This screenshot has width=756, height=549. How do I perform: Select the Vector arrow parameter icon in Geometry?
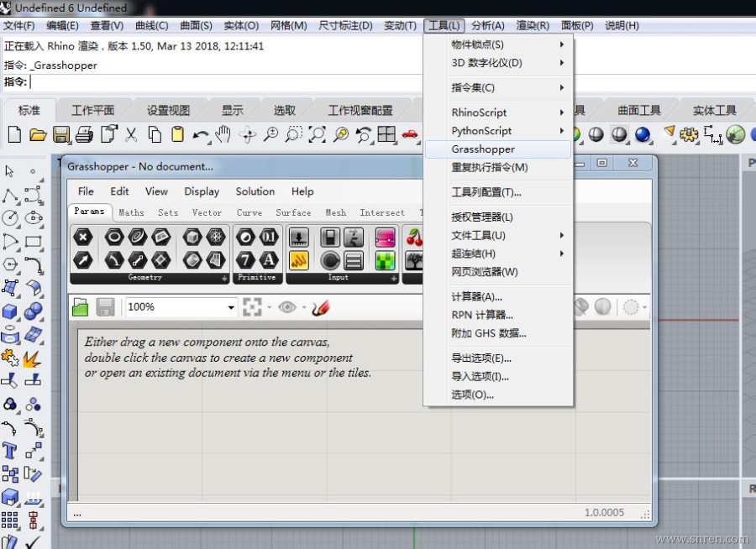click(83, 260)
